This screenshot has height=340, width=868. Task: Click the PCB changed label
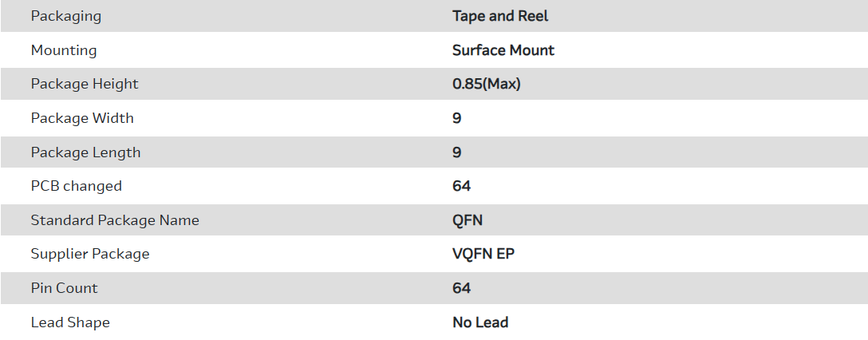pos(77,186)
